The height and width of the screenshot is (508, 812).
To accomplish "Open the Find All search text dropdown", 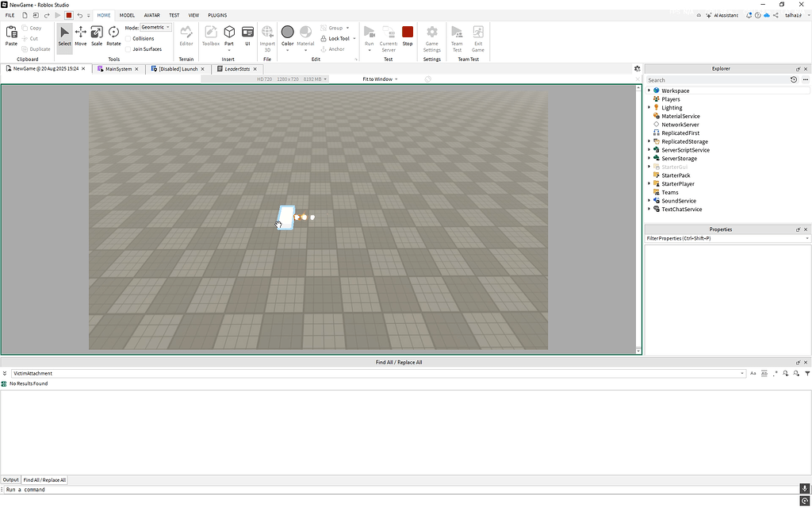I will click(742, 373).
